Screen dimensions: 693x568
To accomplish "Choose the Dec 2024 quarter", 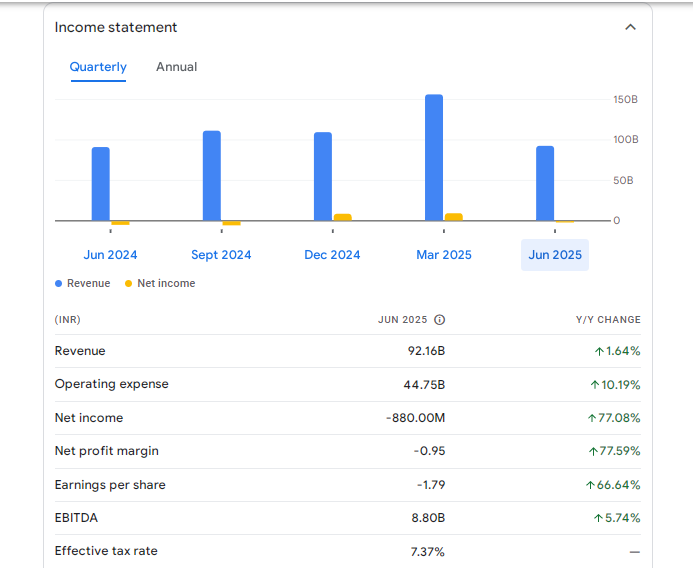I will [x=332, y=255].
